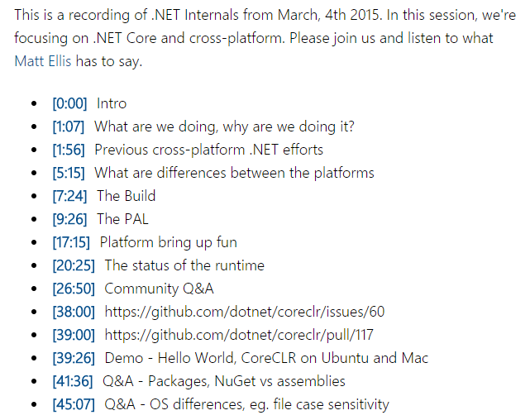Open [45:07] OS differences timestamp
Viewport: 530px width, 420px height.
click(74, 404)
